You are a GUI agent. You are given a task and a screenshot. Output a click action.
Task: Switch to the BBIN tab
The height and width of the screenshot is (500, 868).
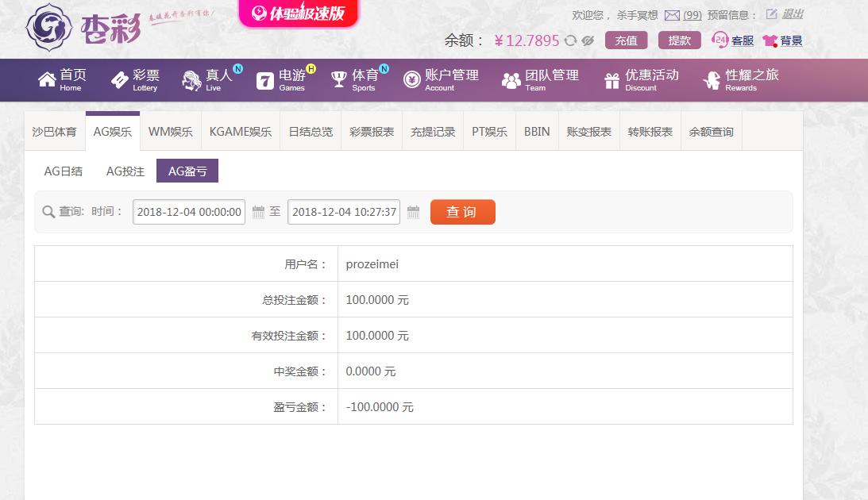click(537, 132)
